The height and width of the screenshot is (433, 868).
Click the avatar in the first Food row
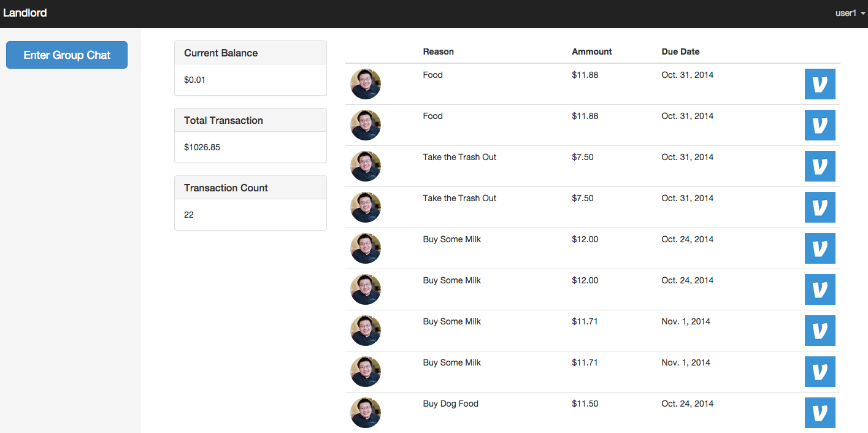(366, 84)
